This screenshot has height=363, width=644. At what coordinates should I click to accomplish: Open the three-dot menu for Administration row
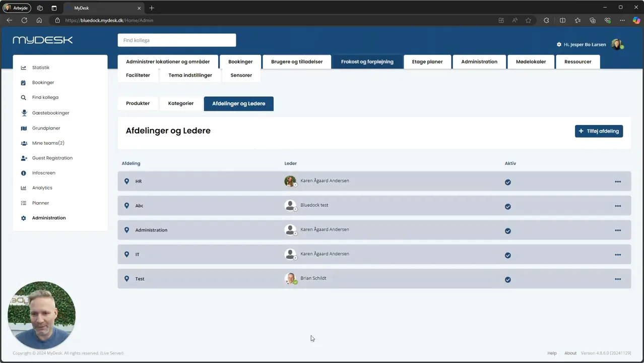(618, 230)
